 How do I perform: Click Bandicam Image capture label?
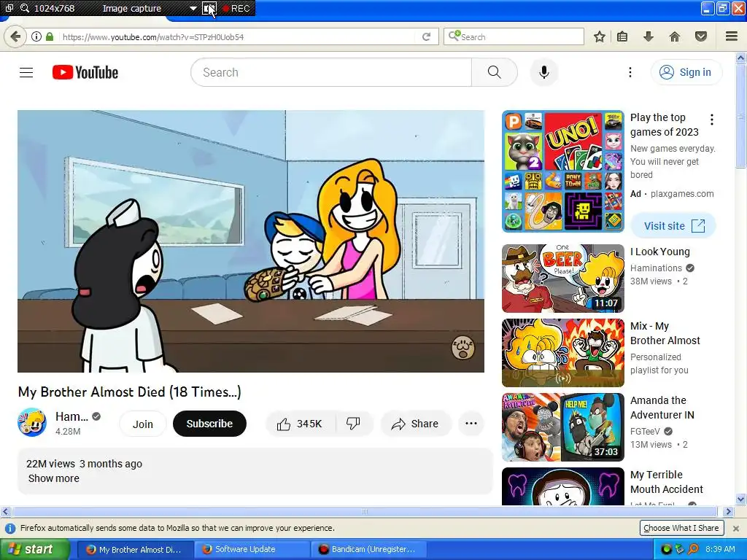132,9
